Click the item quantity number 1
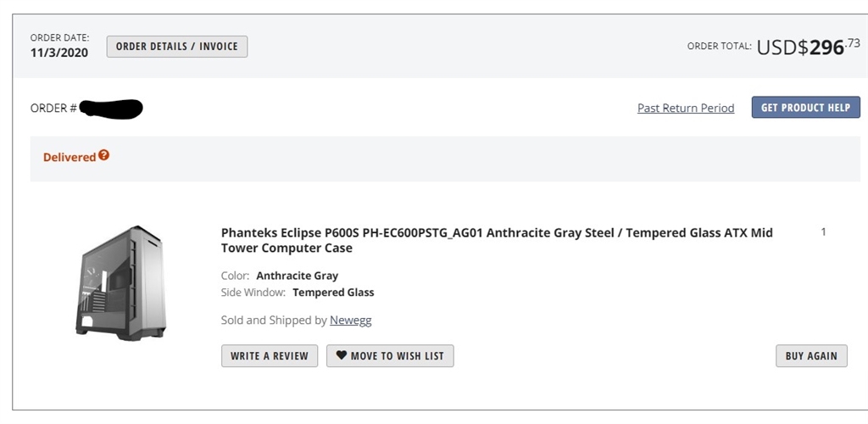 coord(823,232)
